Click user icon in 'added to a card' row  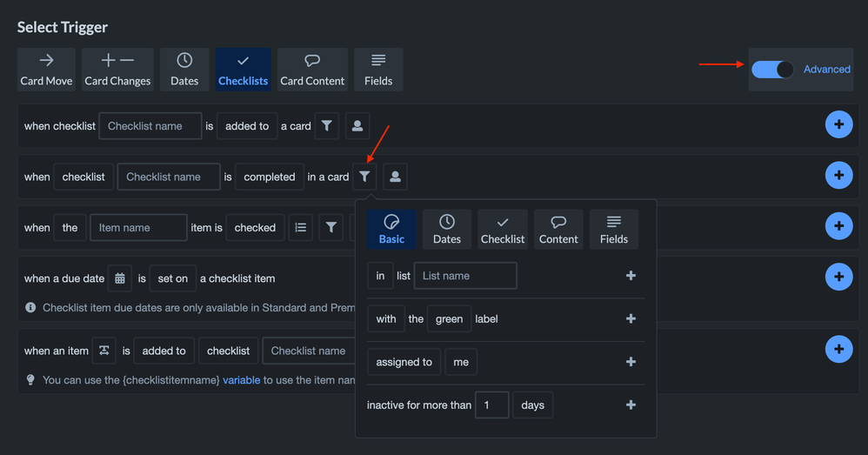click(357, 126)
